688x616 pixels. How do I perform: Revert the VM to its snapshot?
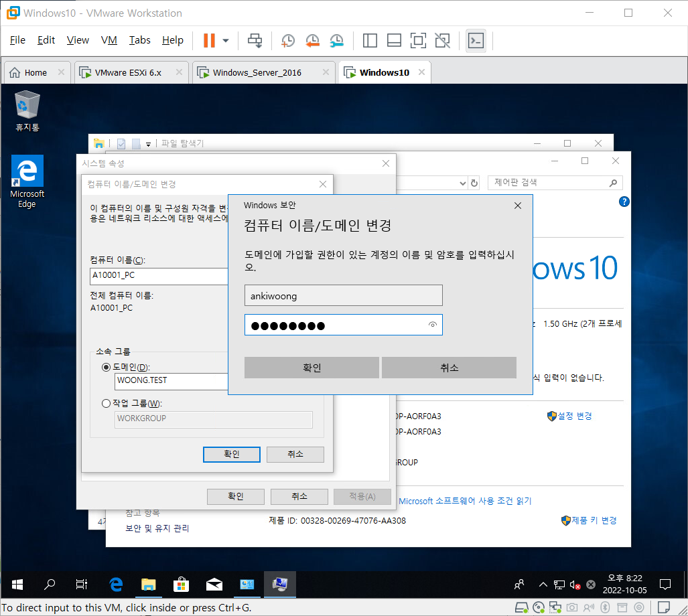click(x=312, y=41)
